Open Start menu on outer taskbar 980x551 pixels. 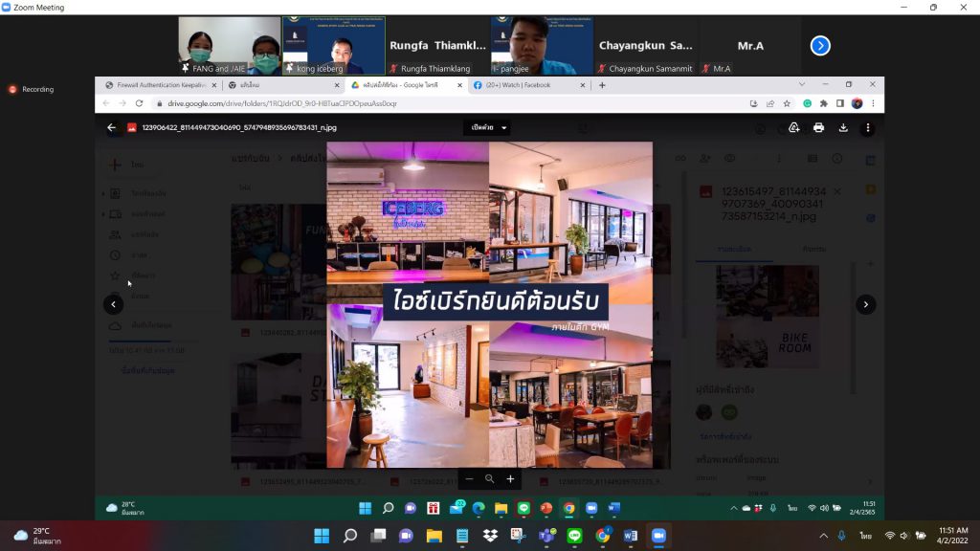(322, 536)
